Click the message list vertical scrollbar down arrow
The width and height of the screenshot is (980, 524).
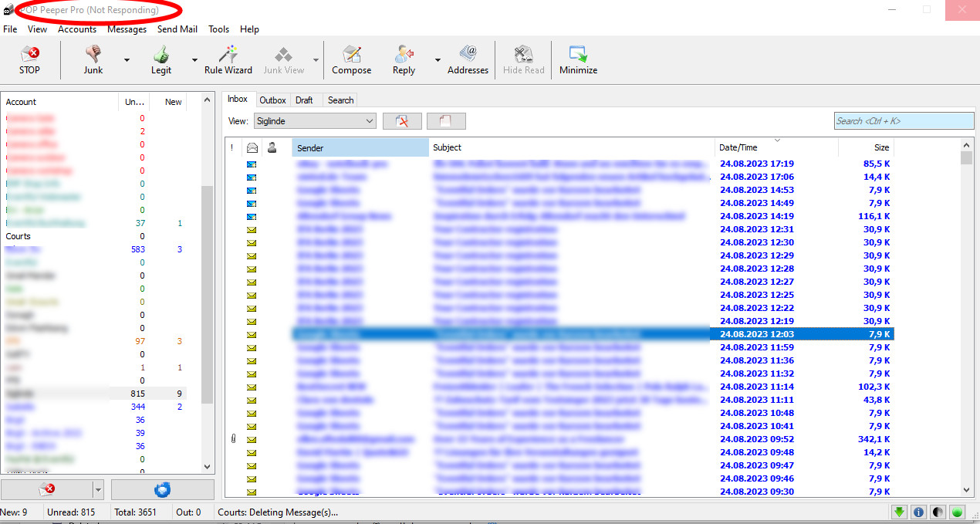[x=966, y=489]
